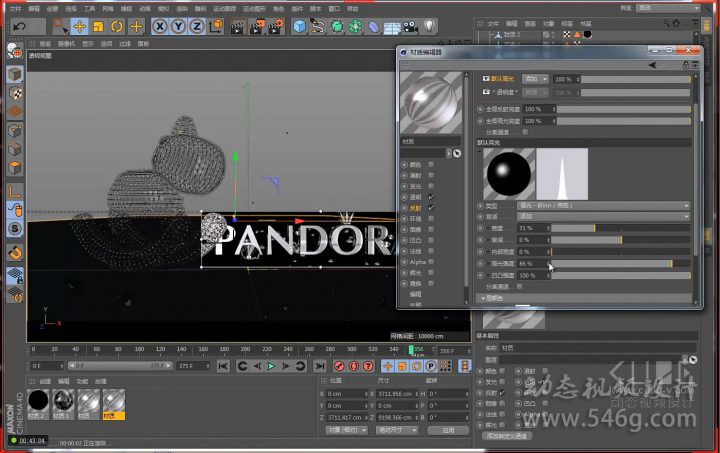This screenshot has width=720, height=453.
Task: Toggle the Z axis lock
Action: pyautogui.click(x=197, y=26)
